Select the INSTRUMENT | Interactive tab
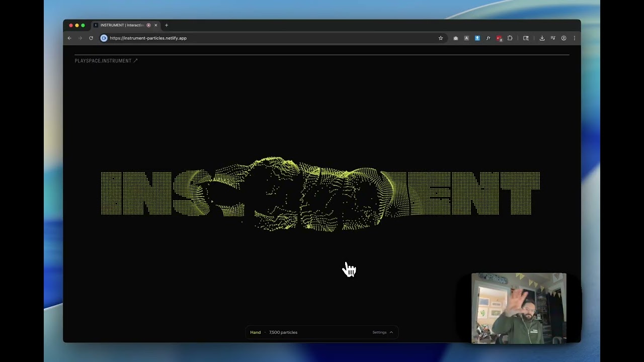This screenshot has height=362, width=644. click(126, 25)
